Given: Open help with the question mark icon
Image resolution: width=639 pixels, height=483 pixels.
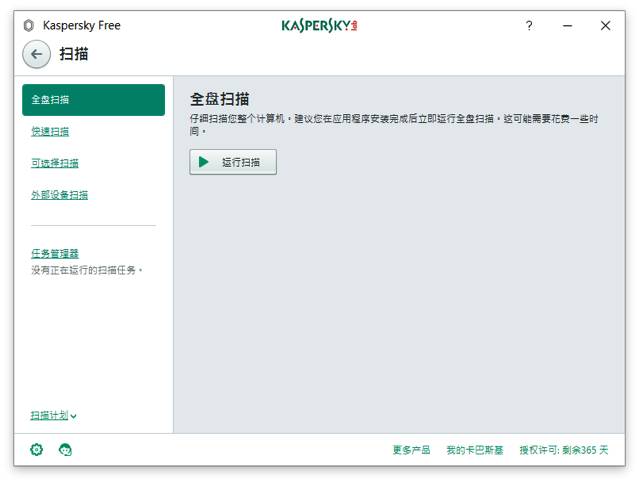Looking at the screenshot, I should pos(529,26).
